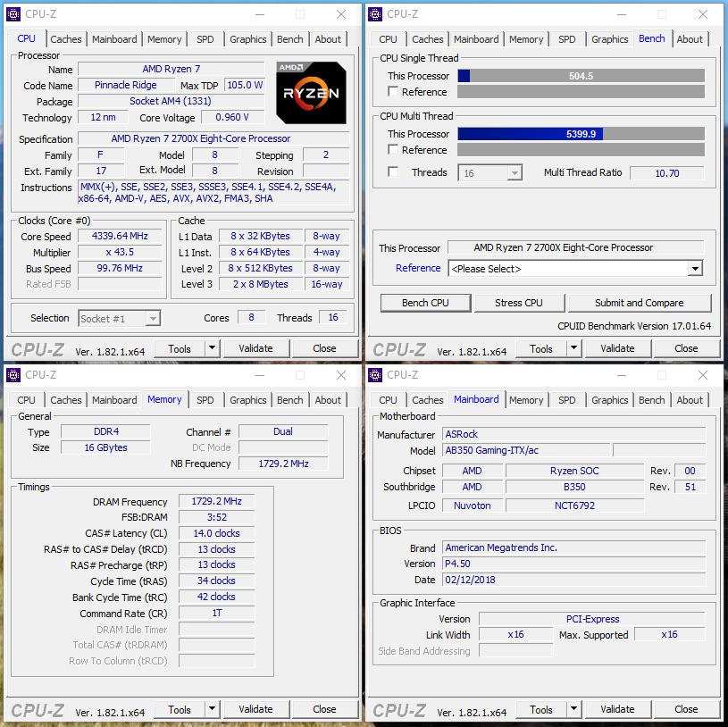Click the Bench CPU button
The width and height of the screenshot is (728, 727).
[x=425, y=303]
